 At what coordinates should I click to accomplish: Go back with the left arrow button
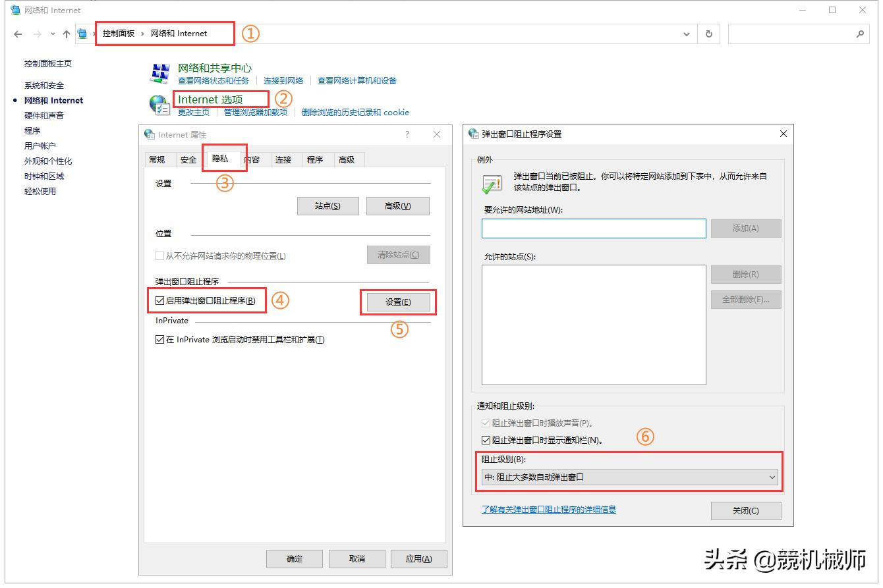coord(18,34)
